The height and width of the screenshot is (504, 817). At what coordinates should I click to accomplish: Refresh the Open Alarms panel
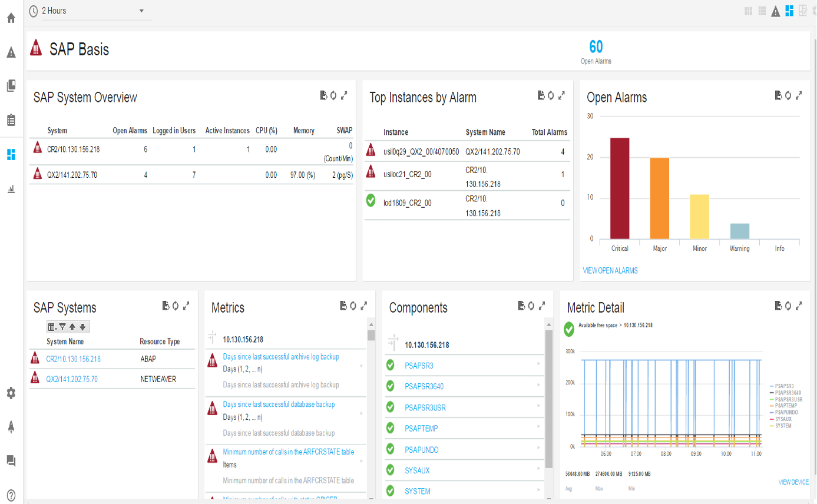tap(788, 95)
